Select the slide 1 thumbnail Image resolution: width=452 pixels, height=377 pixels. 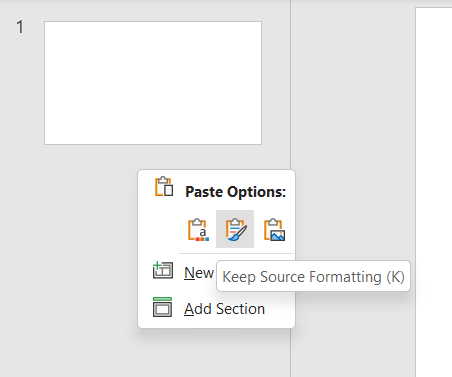tap(153, 83)
